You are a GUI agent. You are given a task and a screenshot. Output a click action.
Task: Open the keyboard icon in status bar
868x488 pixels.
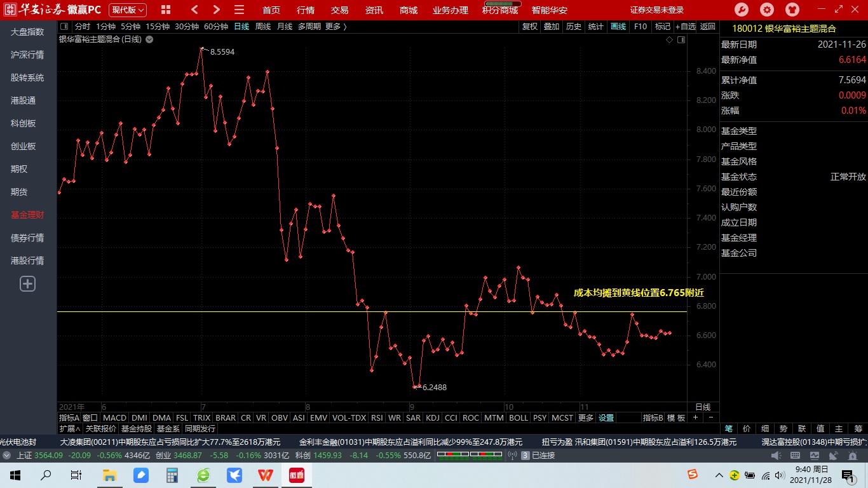pyautogui.click(x=794, y=456)
